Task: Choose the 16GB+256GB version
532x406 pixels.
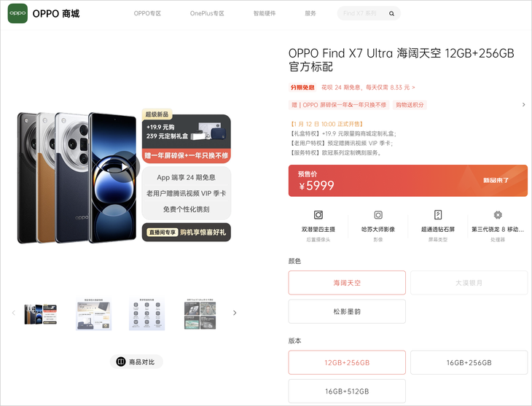Action: click(x=469, y=362)
